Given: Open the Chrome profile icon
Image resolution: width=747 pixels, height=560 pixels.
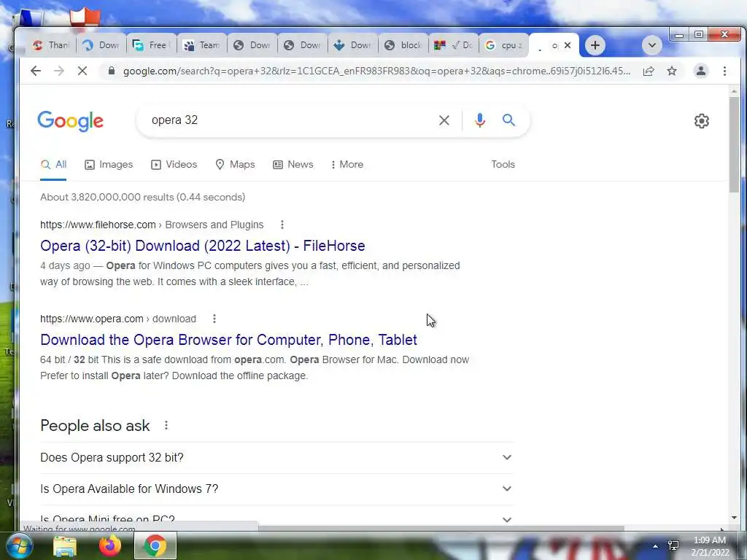Looking at the screenshot, I should pos(701,71).
